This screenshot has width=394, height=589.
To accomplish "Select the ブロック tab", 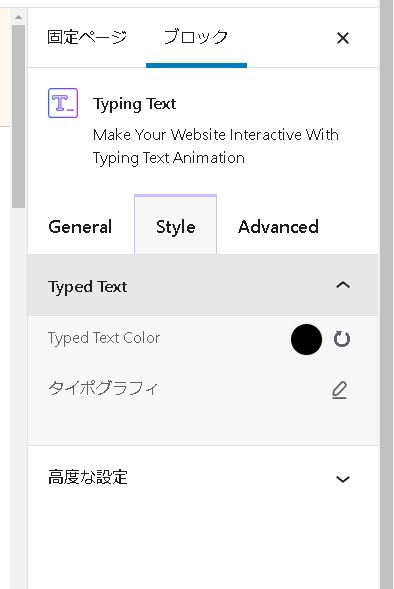I will point(196,38).
